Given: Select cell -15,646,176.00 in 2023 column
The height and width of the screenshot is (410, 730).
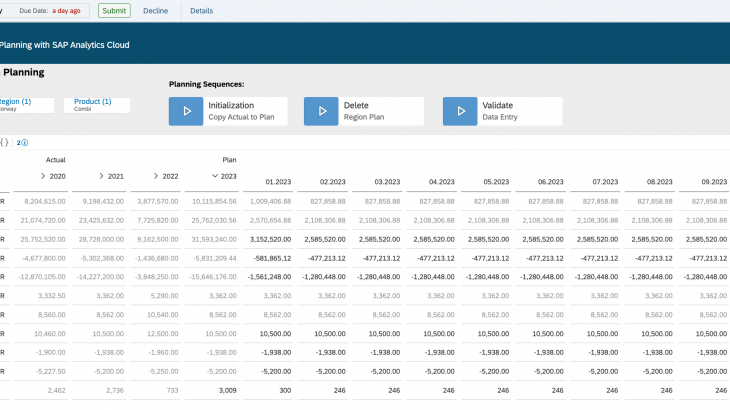Looking at the screenshot, I should tap(213, 277).
